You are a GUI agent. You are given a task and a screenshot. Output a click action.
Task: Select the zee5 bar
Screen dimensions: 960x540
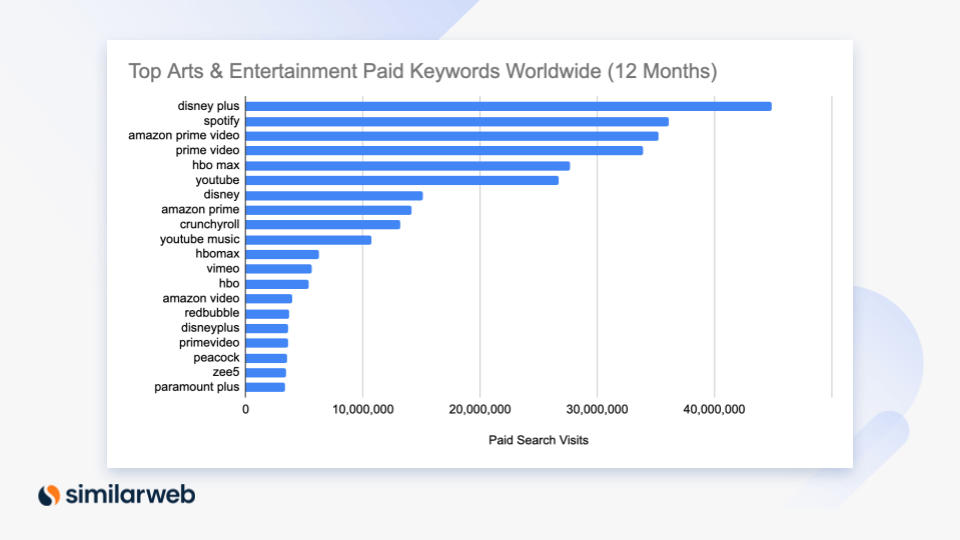coord(266,373)
